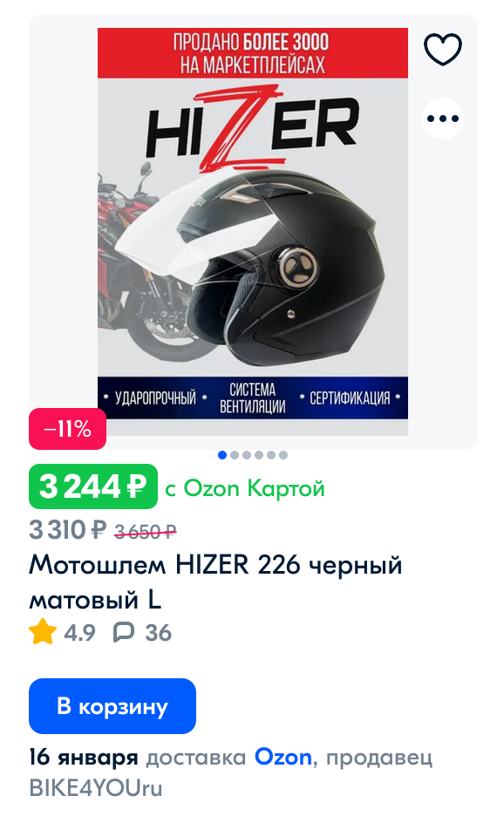The image size is (504, 823).
Task: Open the helmet product photo
Action: tap(253, 232)
